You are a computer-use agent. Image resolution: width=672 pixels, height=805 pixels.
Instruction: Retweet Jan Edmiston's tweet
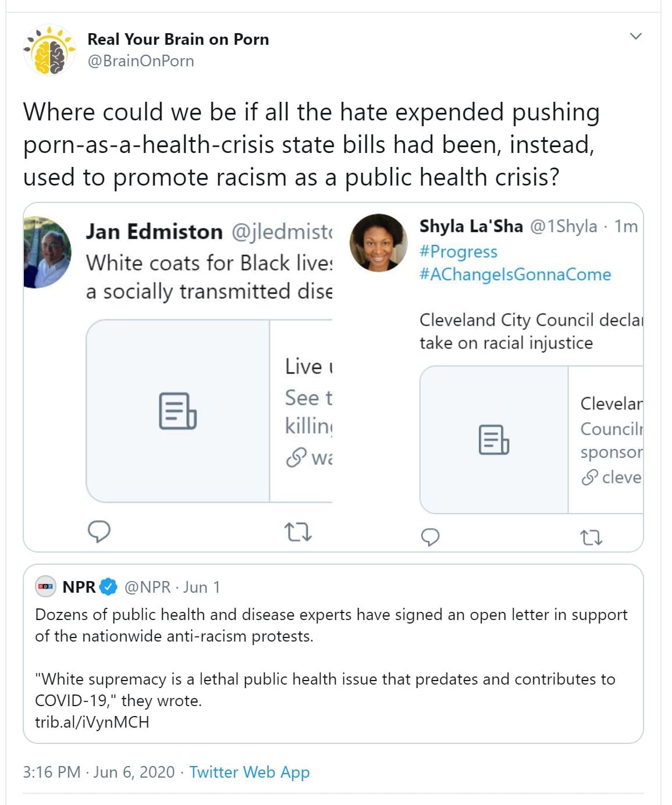298,532
